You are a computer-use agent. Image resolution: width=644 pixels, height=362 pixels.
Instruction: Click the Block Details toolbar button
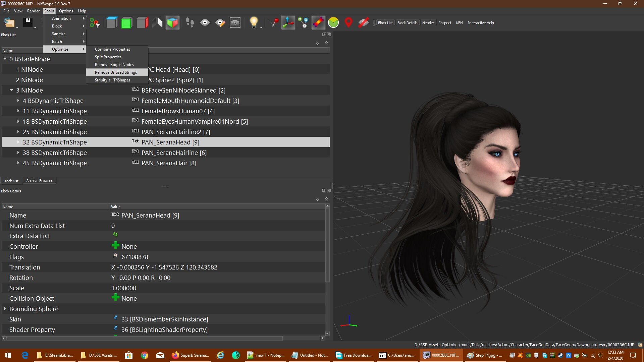407,23
